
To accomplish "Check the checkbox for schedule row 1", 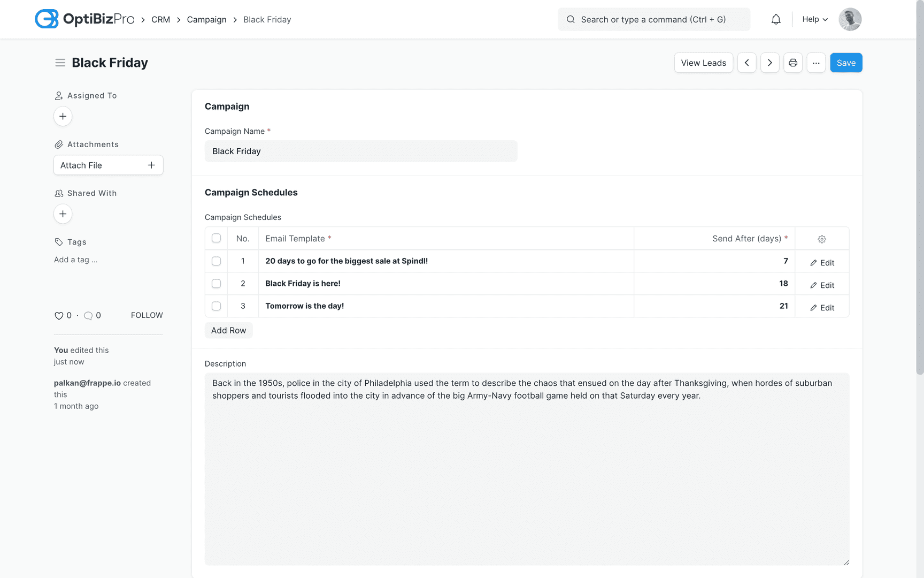I will (x=216, y=261).
